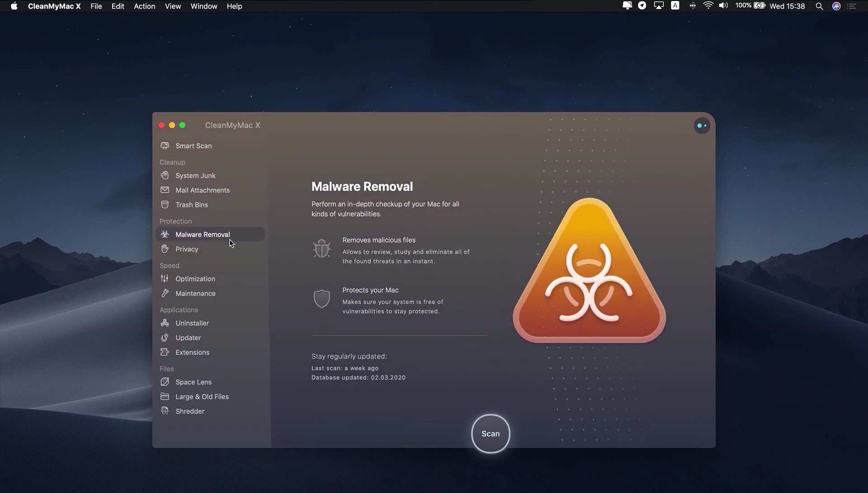The image size is (868, 493).
Task: Click the AirPlay display icon
Action: (x=659, y=6)
